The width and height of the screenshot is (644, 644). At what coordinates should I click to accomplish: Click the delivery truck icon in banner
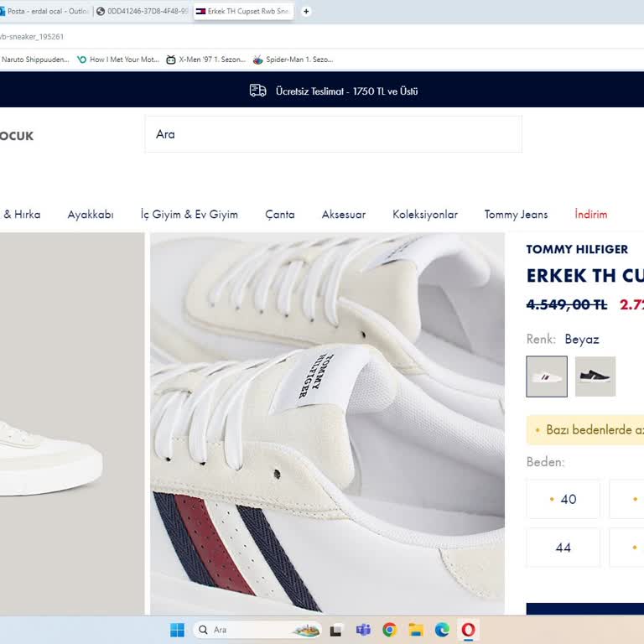(258, 91)
